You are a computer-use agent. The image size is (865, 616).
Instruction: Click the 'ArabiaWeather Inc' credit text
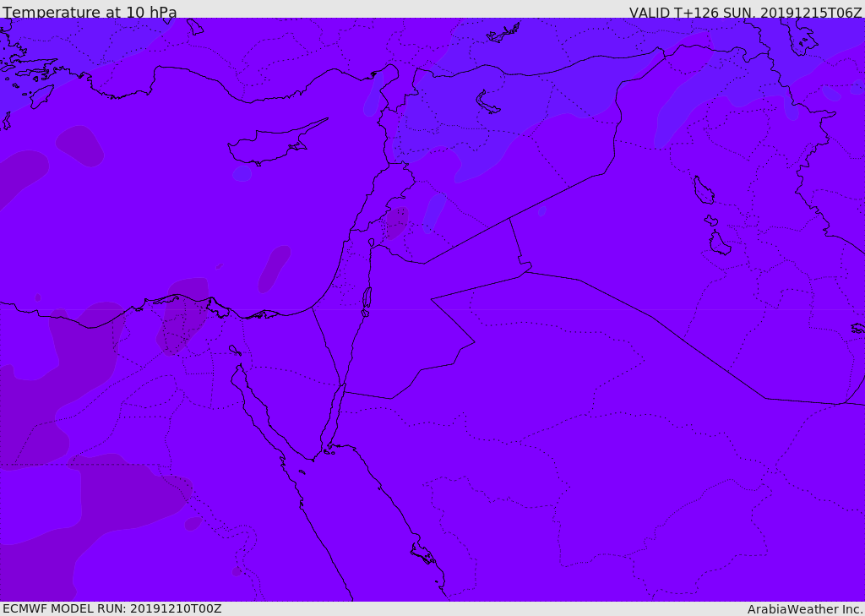[x=804, y=609]
